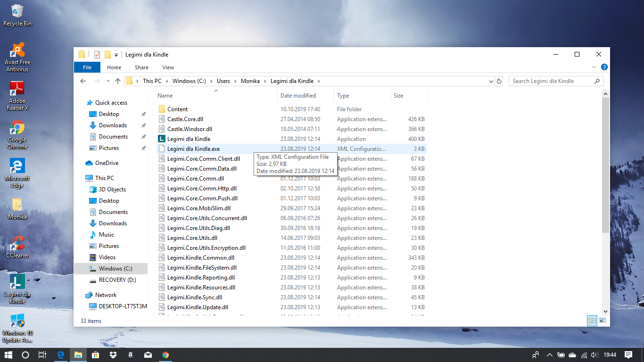The image size is (644, 362).
Task: Click the Explorer Help question mark icon
Action: (x=604, y=67)
